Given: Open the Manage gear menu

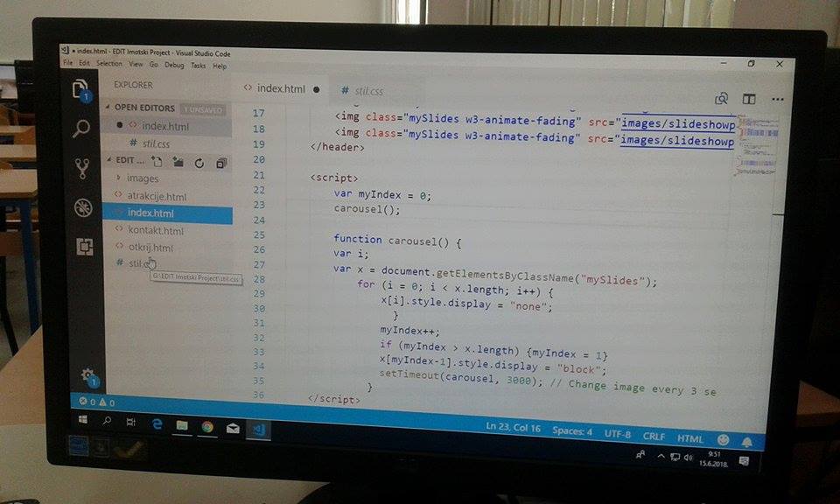Looking at the screenshot, I should (87, 375).
